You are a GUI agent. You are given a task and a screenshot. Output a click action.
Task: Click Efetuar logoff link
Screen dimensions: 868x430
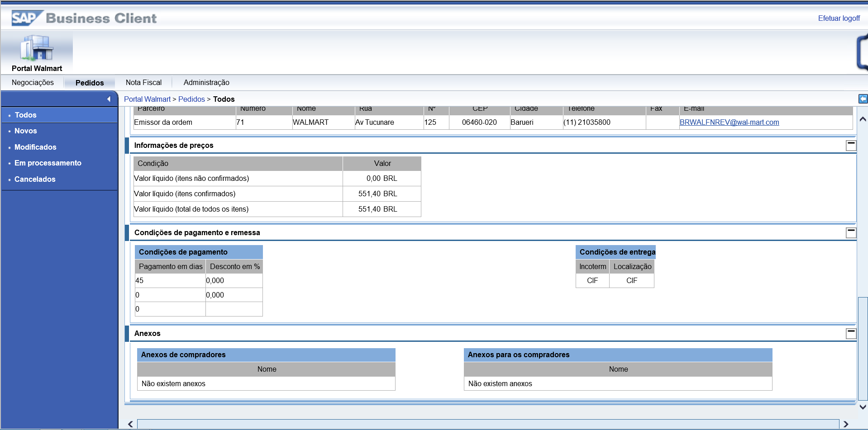(x=839, y=18)
